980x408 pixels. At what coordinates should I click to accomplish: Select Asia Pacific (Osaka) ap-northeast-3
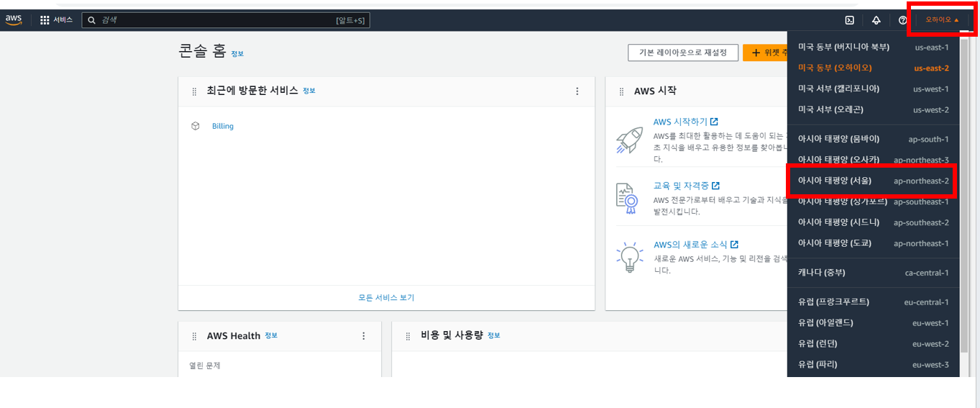[874, 160]
